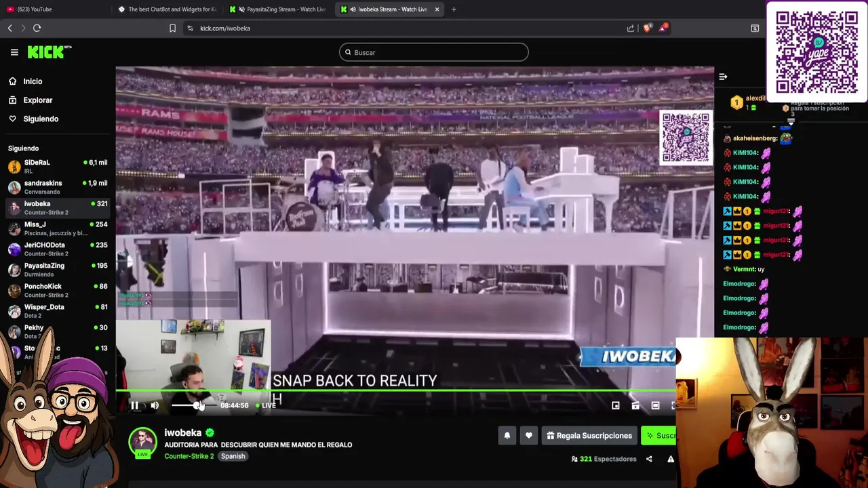Open Miss_J channel in the following list
The height and width of the screenshot is (488, 868).
click(x=58, y=228)
